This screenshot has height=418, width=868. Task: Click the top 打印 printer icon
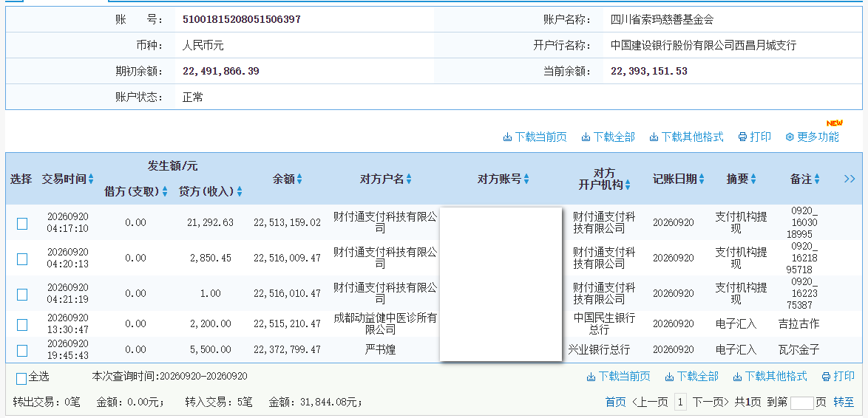[743, 137]
